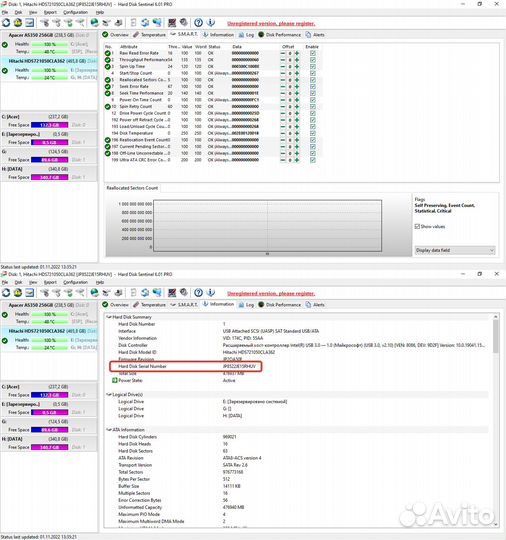Click the green plus offset for Raw Read Error Rate
506x540 pixels.
(x=297, y=53)
